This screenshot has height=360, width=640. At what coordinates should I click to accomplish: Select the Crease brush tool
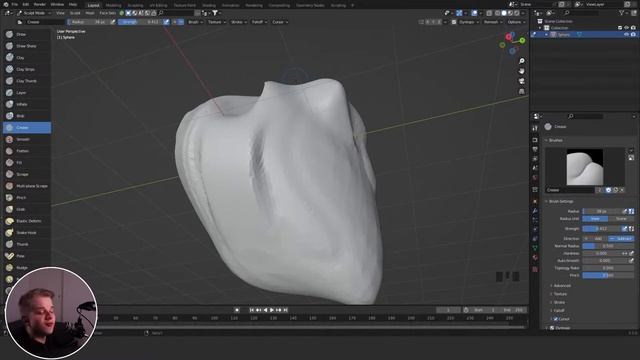pos(27,128)
